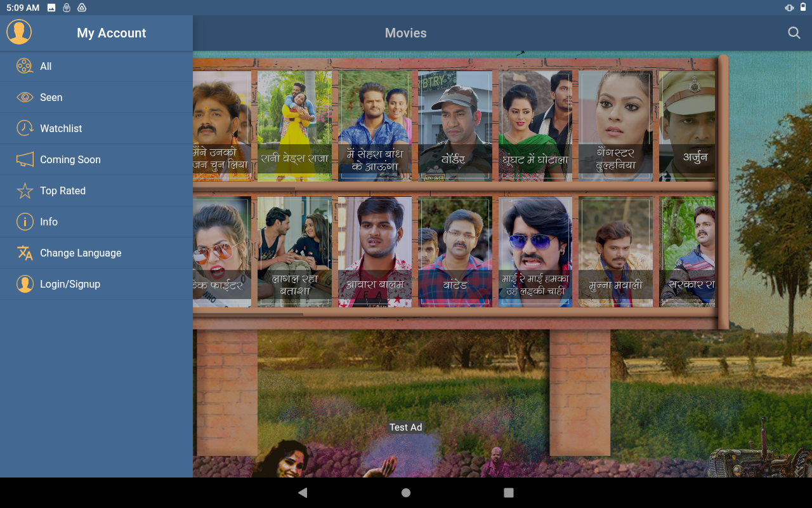Image resolution: width=812 pixels, height=508 pixels.
Task: Click the clock icon beside Watchlist
Action: (25, 128)
